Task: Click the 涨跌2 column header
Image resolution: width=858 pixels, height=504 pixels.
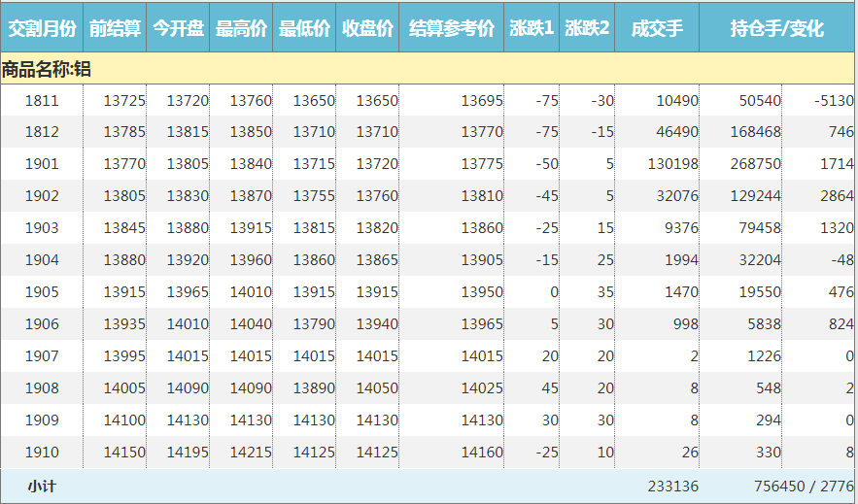Action: tap(587, 28)
